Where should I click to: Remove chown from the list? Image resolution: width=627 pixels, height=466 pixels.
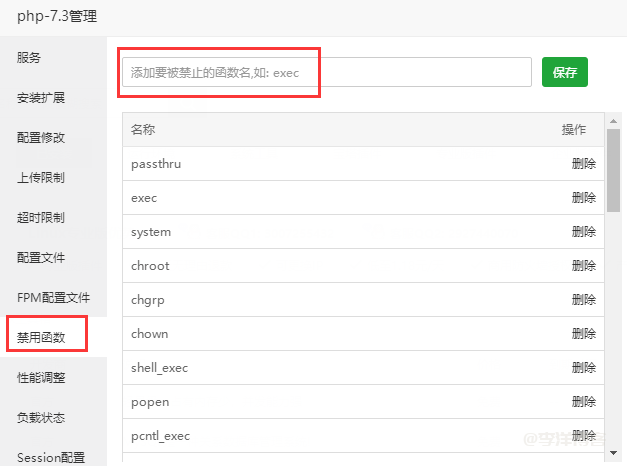click(x=584, y=334)
